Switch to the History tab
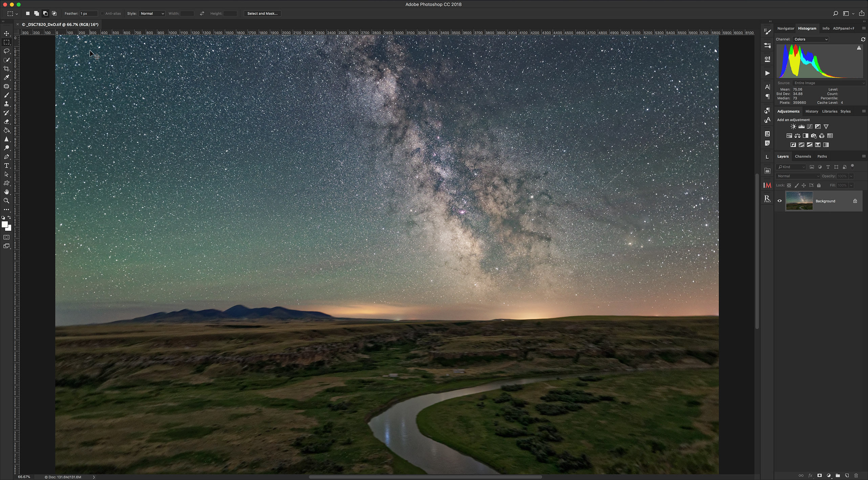 point(811,111)
